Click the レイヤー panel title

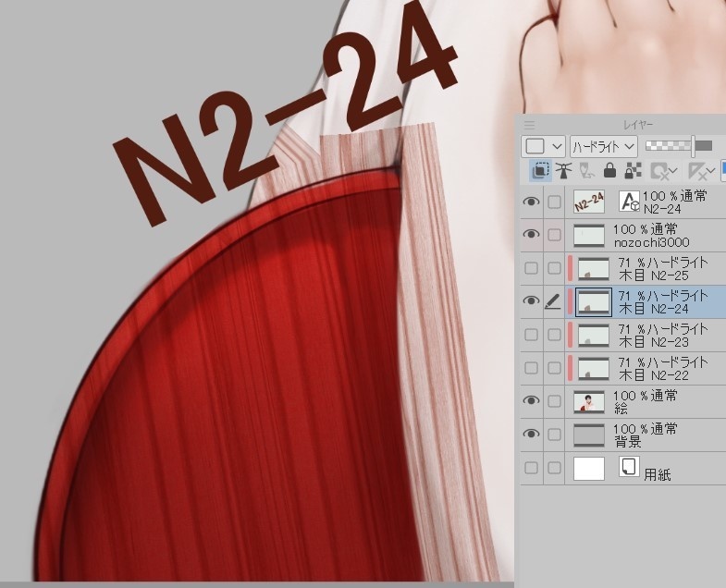[x=638, y=125]
